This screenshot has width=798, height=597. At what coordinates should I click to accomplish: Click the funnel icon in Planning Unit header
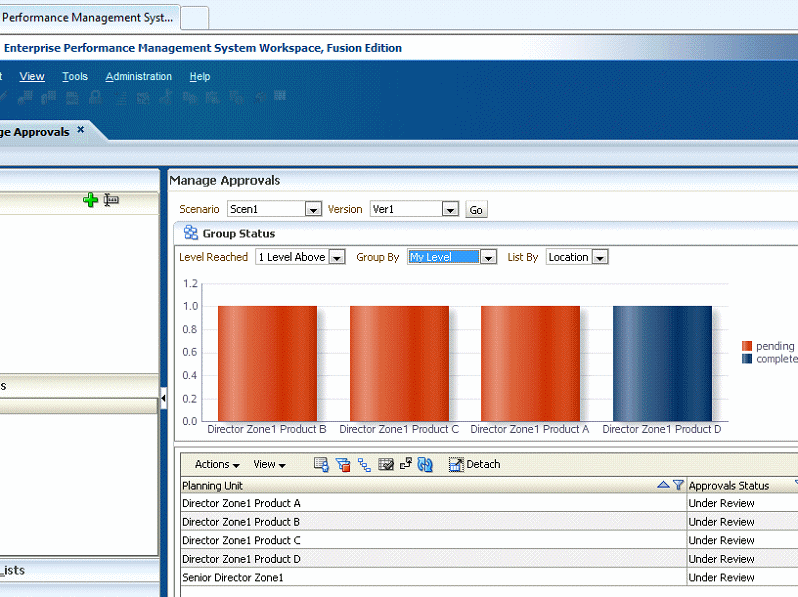click(678, 485)
